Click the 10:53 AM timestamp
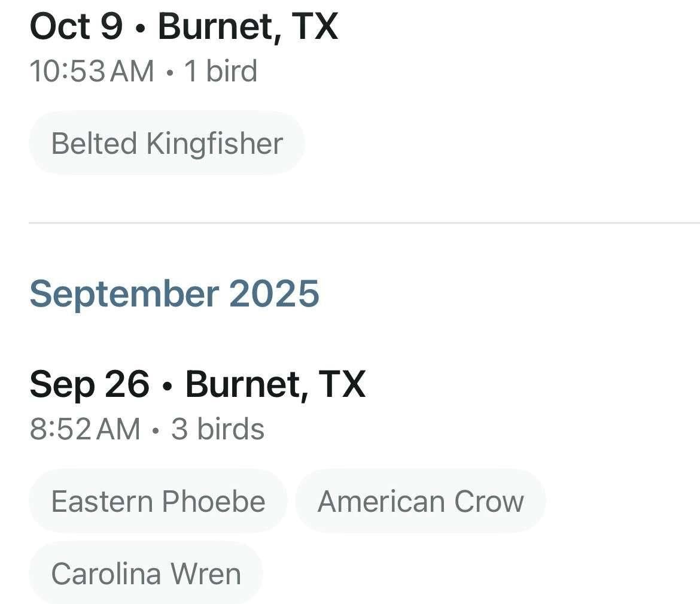Image resolution: width=700 pixels, height=604 pixels. pos(92,71)
